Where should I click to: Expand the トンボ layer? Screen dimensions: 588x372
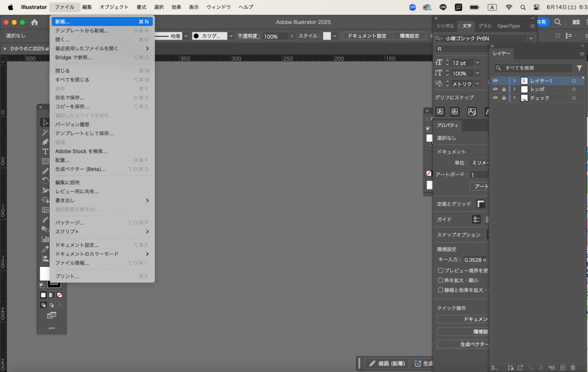pyautogui.click(x=514, y=89)
